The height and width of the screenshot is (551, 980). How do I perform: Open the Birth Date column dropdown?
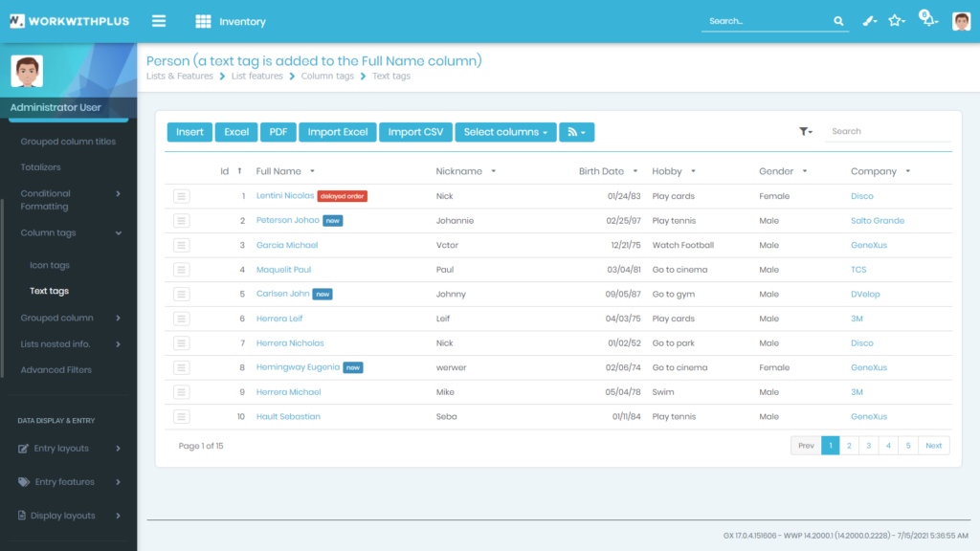pyautogui.click(x=635, y=171)
